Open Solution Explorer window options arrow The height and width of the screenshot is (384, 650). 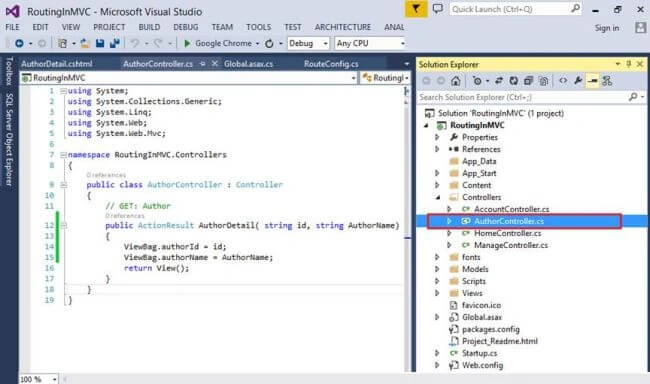click(x=618, y=64)
